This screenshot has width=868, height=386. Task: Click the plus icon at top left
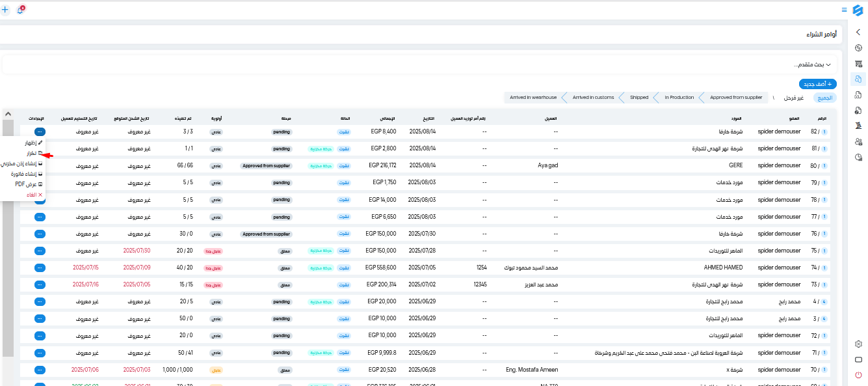click(5, 10)
